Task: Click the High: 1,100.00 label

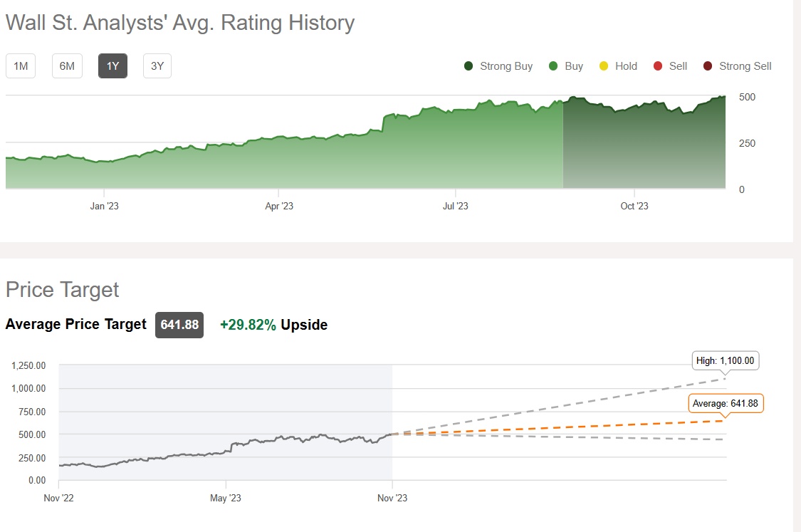Action: 726,361
